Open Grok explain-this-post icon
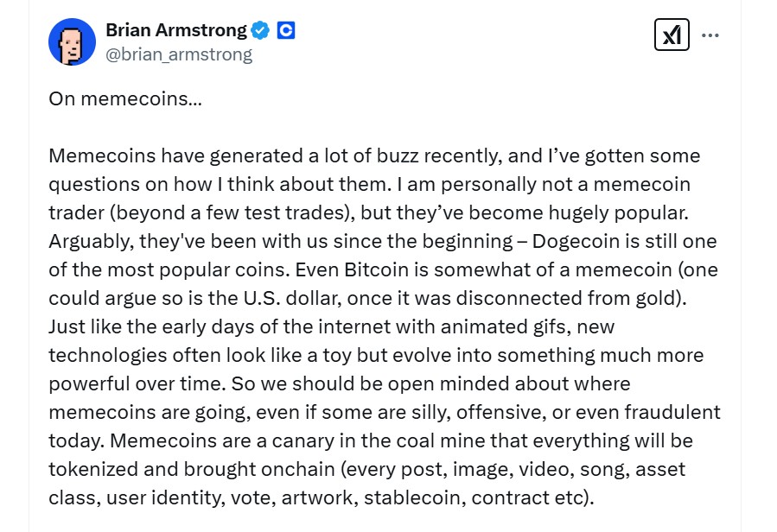The height and width of the screenshot is (532, 777). [672, 35]
